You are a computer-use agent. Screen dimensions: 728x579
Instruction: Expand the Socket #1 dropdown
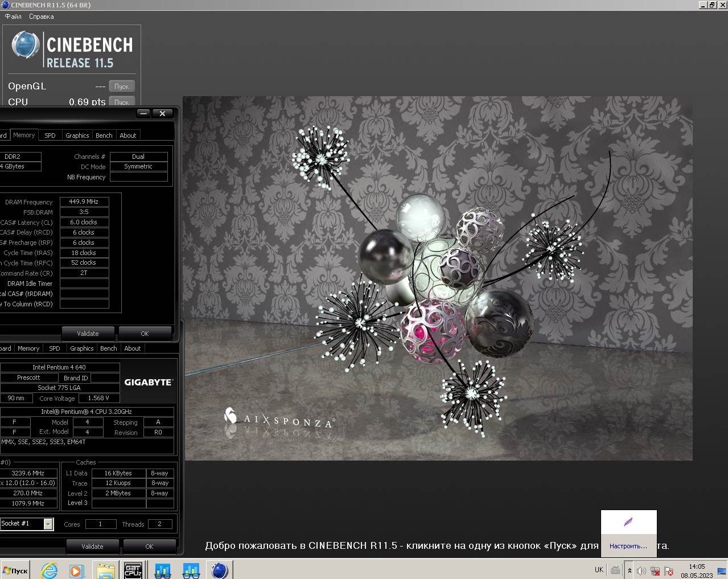point(48,524)
